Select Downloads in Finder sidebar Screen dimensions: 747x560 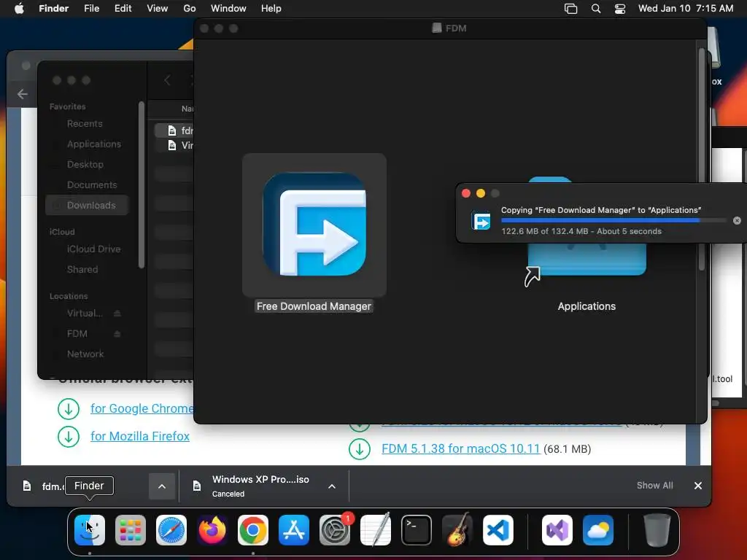(x=88, y=205)
